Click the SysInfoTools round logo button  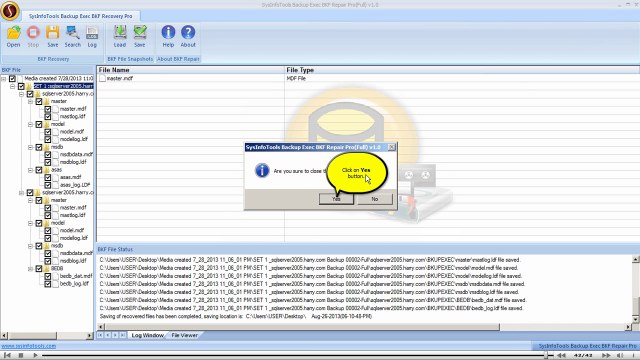(10, 10)
